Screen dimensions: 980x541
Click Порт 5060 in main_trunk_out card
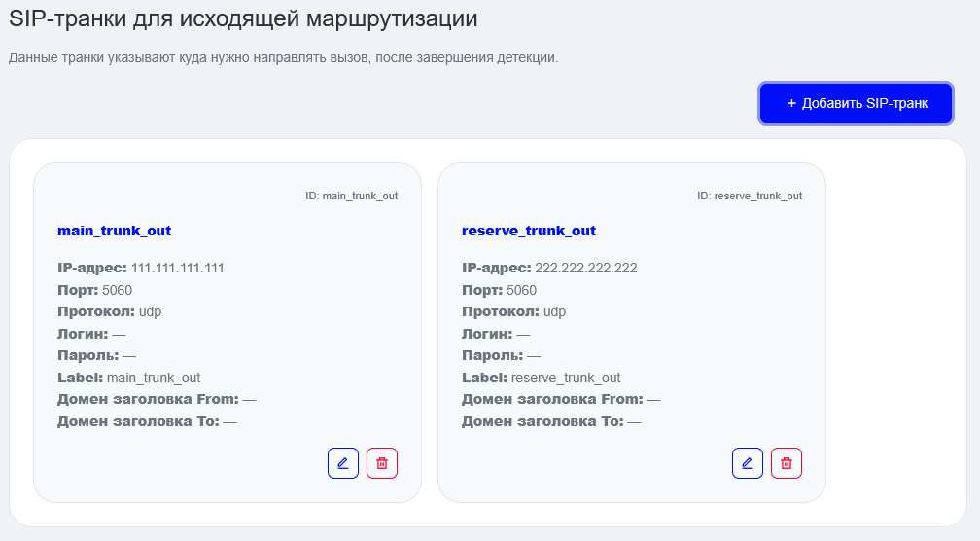pyautogui.click(x=95, y=290)
